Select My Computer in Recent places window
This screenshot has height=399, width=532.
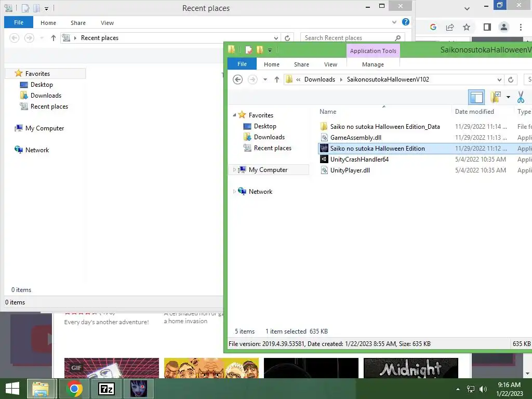(45, 128)
